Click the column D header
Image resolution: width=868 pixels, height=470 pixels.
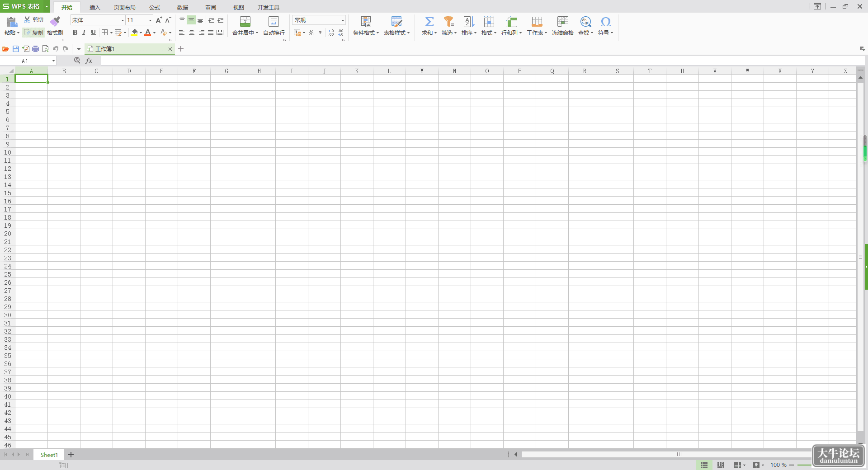click(129, 71)
